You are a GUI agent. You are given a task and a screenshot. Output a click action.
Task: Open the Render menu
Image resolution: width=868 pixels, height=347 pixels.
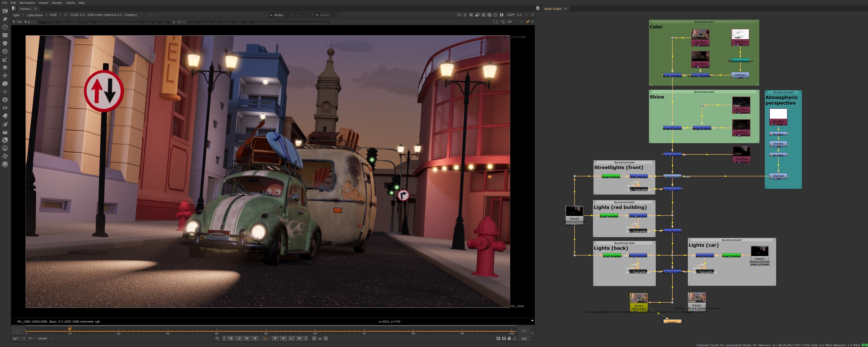click(57, 3)
